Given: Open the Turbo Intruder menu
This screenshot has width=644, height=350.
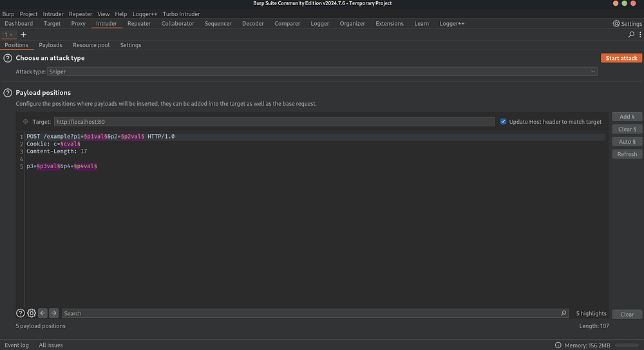Looking at the screenshot, I should click(x=181, y=14).
